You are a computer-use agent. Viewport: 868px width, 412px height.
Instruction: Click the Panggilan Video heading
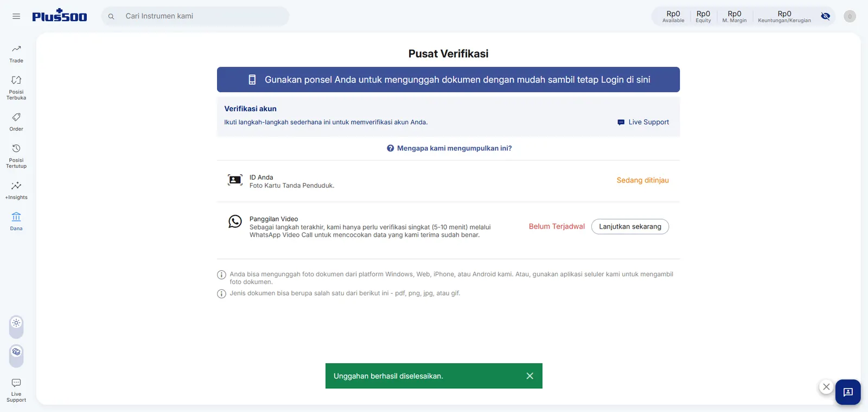click(x=274, y=219)
